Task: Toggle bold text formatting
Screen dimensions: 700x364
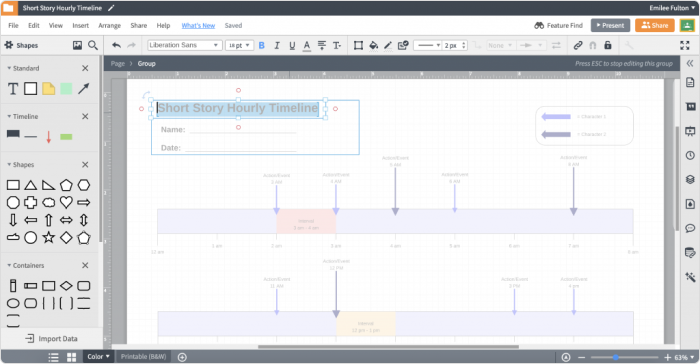Action: 262,45
